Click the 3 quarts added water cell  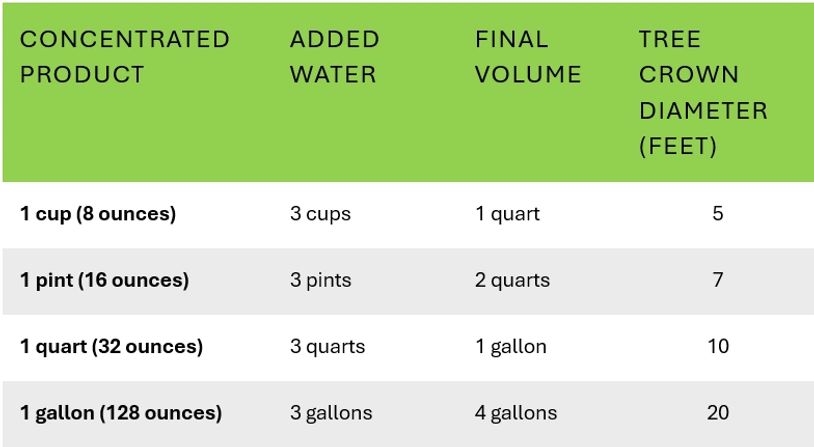coord(328,347)
